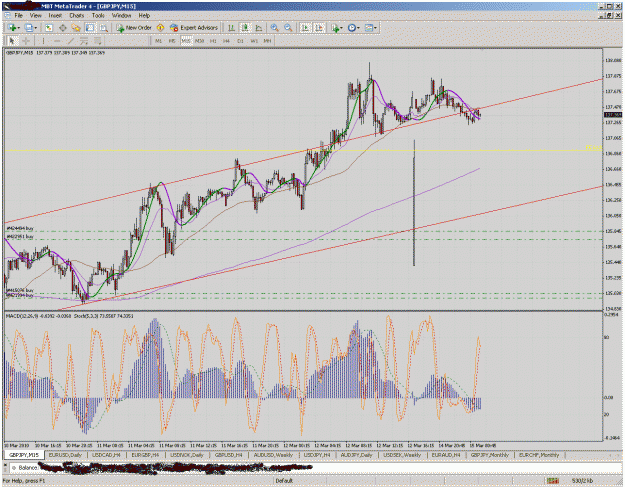Image resolution: width=625 pixels, height=487 pixels.
Task: Switch to the GBPUSD,H4 chart tab
Action: [x=228, y=455]
